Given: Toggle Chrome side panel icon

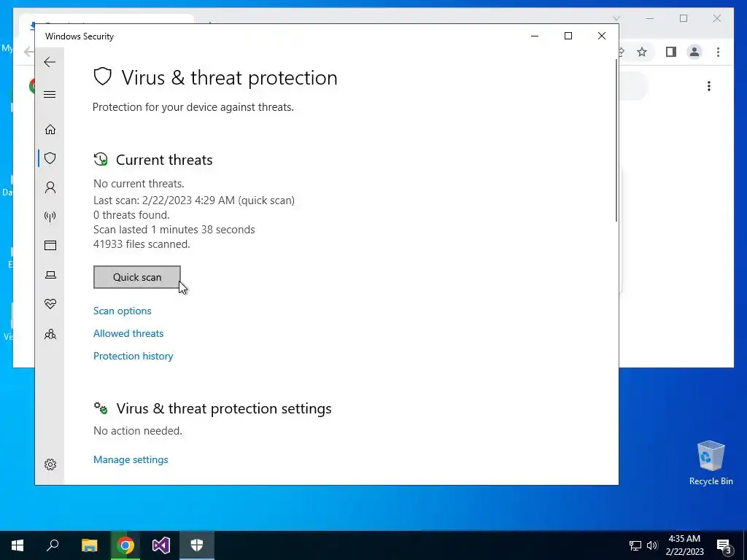Looking at the screenshot, I should tap(671, 52).
